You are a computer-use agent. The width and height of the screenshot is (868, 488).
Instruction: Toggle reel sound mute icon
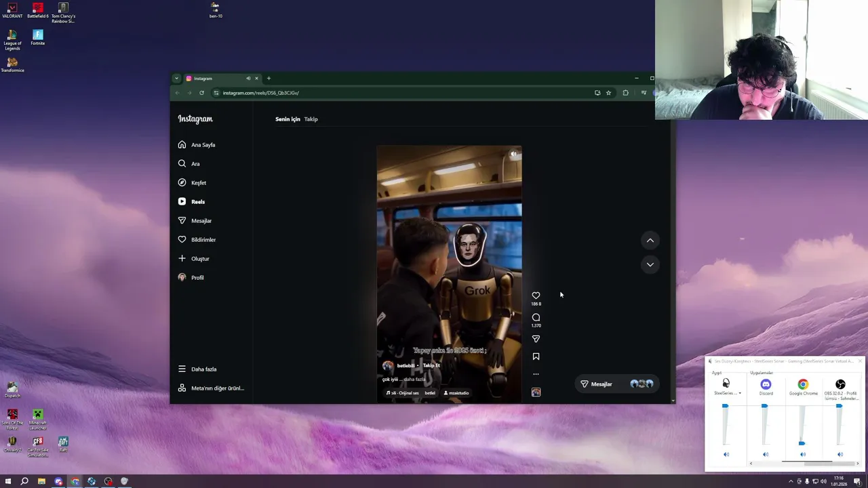click(x=513, y=155)
